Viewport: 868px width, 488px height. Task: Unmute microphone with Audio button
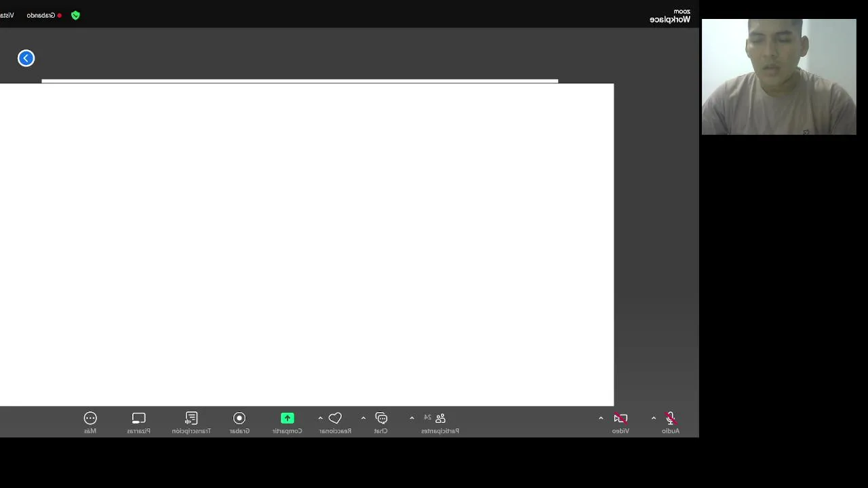coord(670,422)
